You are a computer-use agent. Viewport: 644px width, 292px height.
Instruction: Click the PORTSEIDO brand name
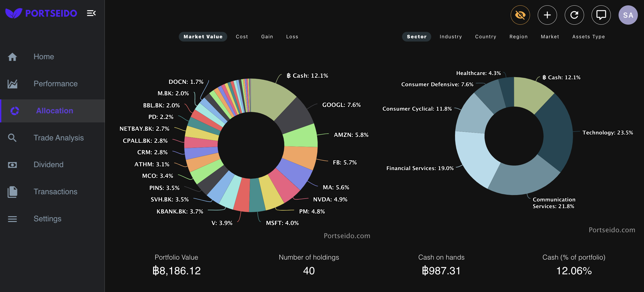[x=51, y=13]
